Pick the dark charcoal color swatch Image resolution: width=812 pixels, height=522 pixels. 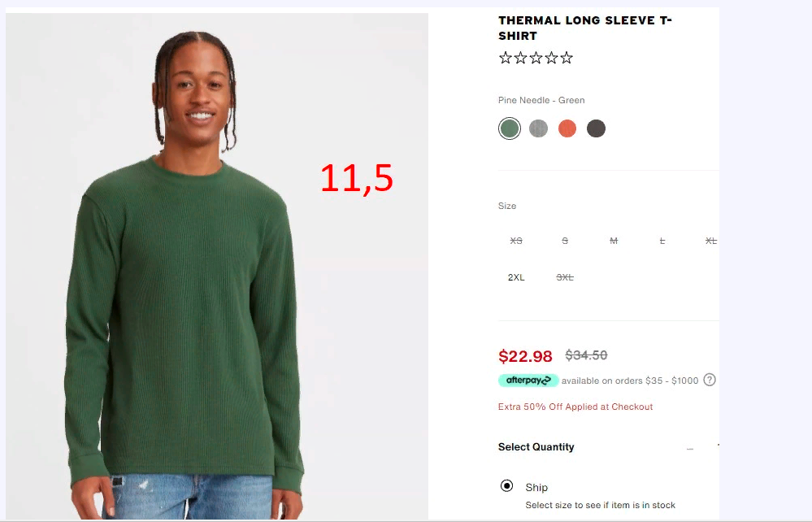[x=596, y=128]
